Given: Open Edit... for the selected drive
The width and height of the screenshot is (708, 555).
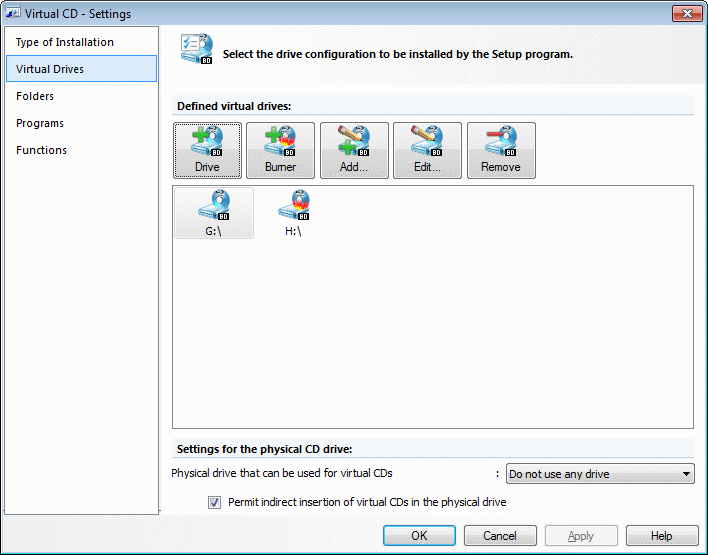Looking at the screenshot, I should [x=427, y=150].
